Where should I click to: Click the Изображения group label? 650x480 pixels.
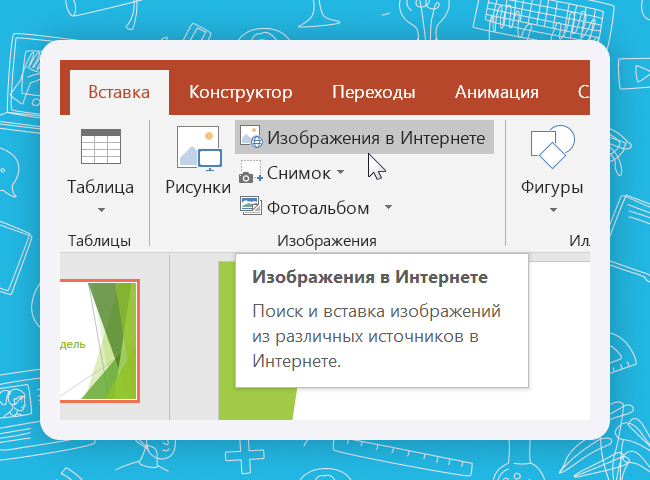(327, 240)
